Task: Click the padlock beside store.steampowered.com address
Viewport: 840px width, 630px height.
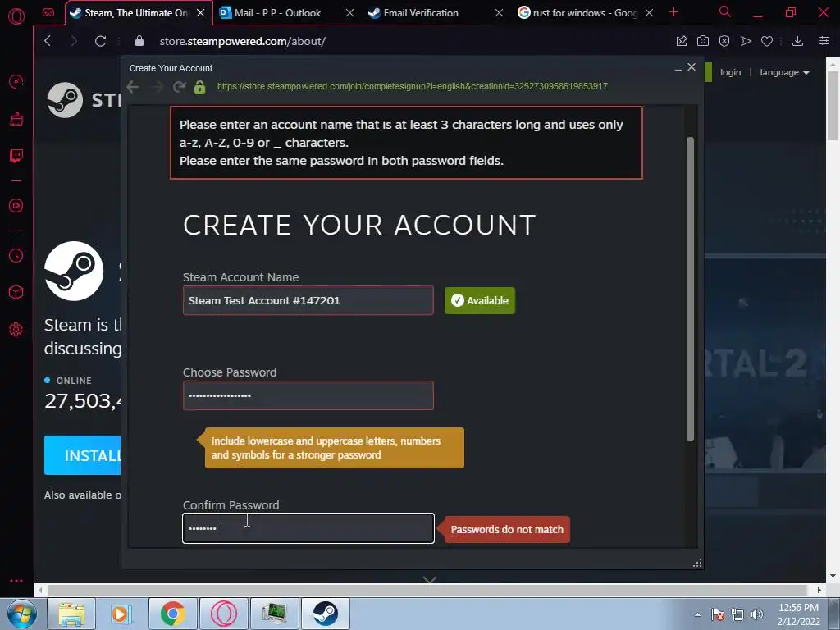Action: tap(139, 41)
